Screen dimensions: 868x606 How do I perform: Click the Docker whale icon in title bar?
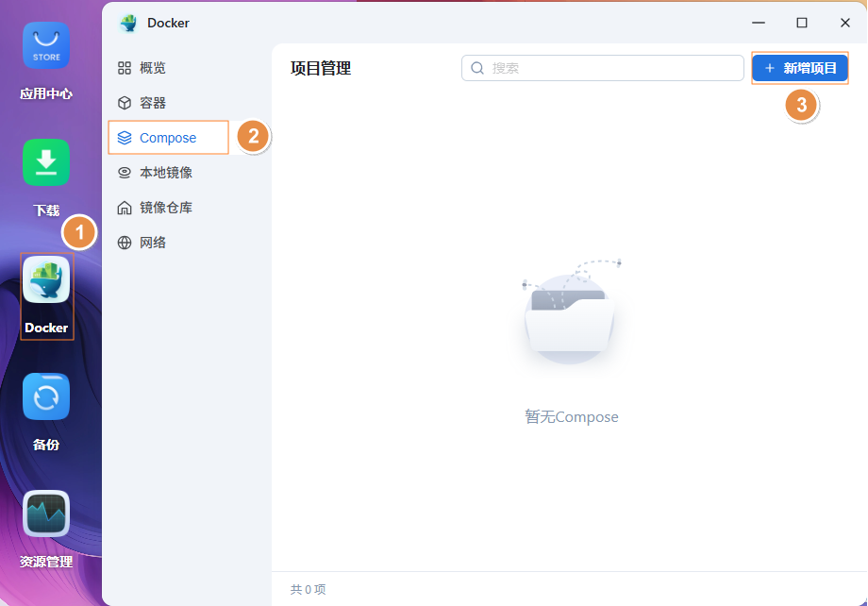click(128, 23)
